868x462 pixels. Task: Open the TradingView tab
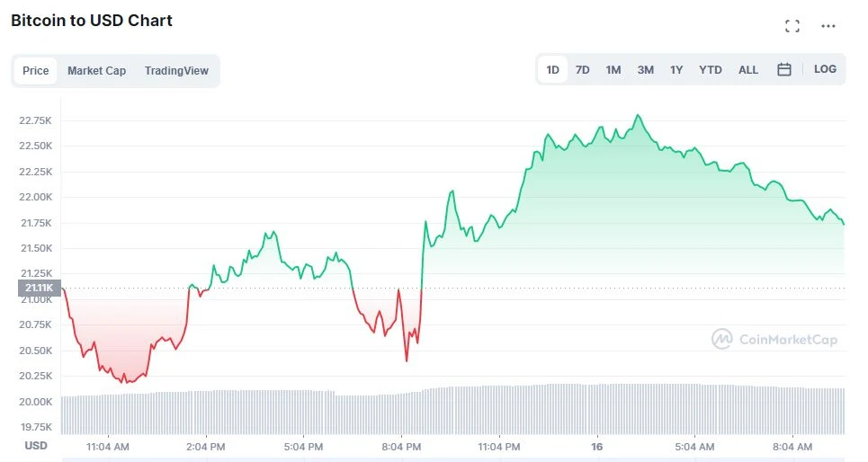click(176, 71)
